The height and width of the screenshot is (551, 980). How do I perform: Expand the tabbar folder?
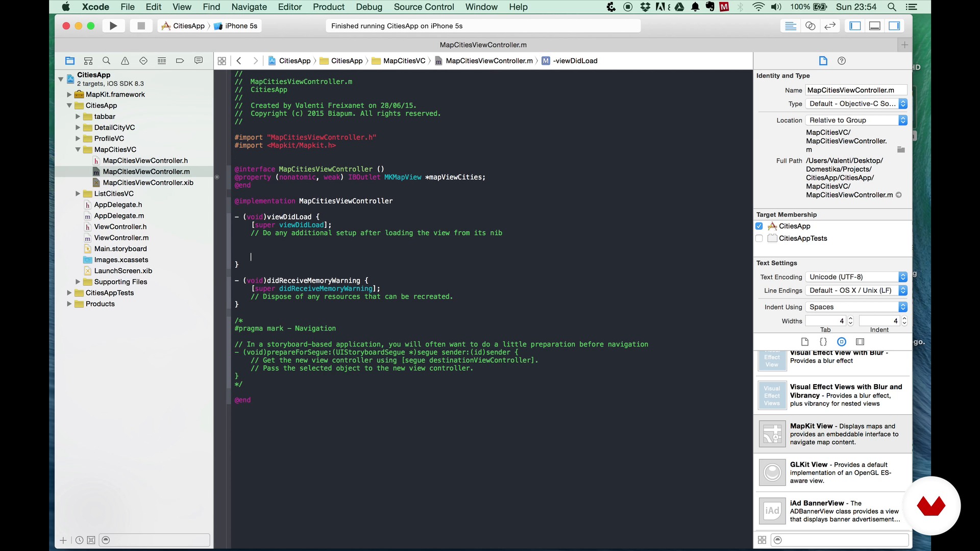point(78,116)
